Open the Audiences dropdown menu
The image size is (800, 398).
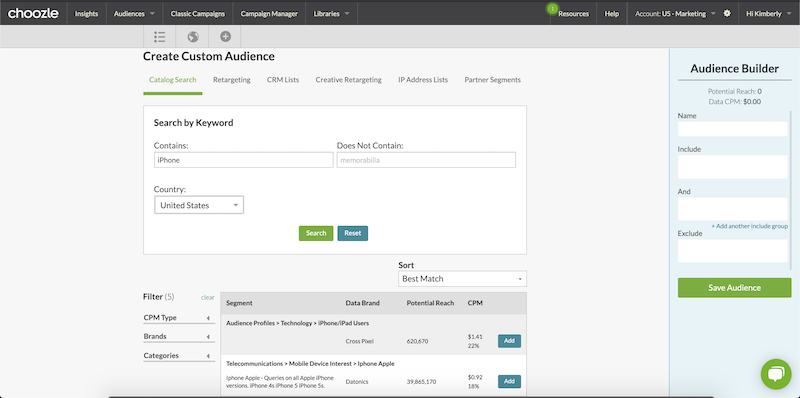[134, 14]
